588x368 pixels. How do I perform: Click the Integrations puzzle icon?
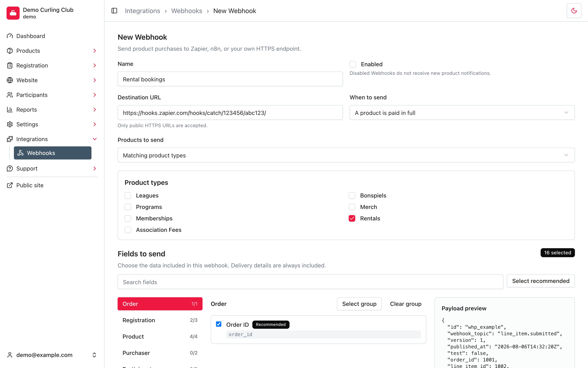point(10,139)
